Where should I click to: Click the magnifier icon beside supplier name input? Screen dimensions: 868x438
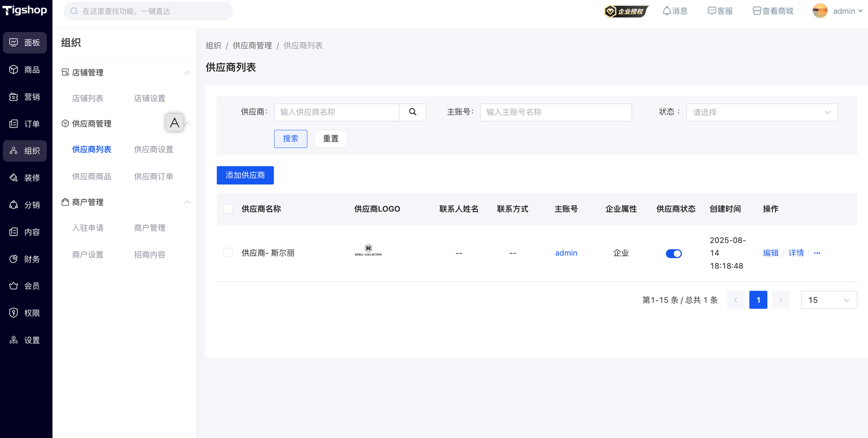coord(412,112)
